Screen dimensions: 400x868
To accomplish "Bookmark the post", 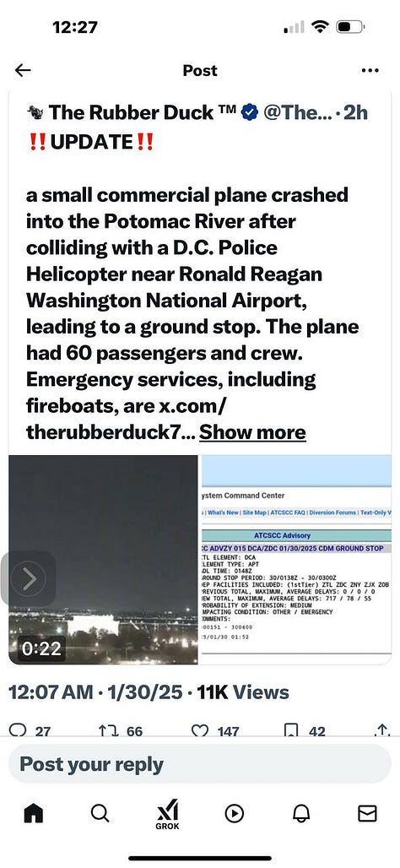I will [291, 730].
